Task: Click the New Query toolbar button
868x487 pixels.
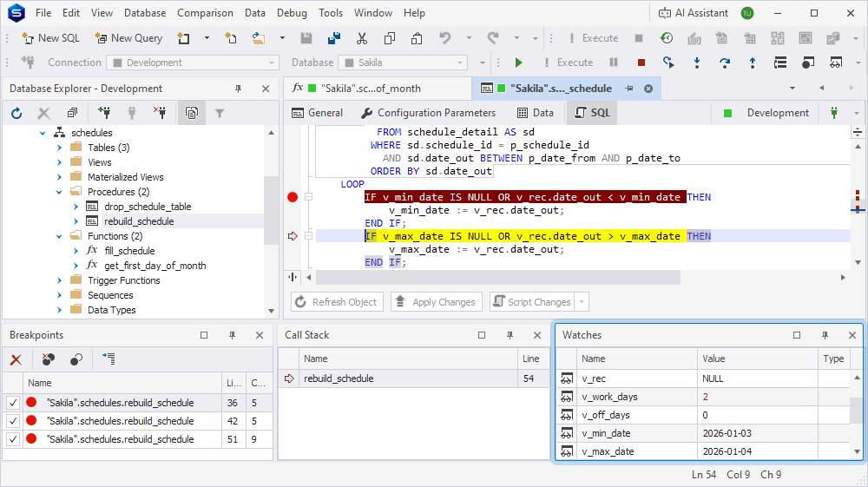Action: click(x=128, y=38)
